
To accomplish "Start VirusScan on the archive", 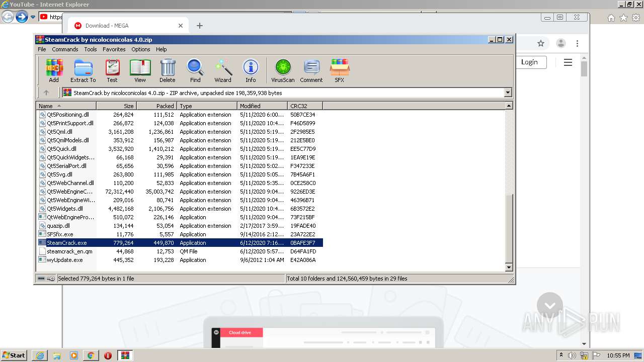I will click(x=283, y=71).
